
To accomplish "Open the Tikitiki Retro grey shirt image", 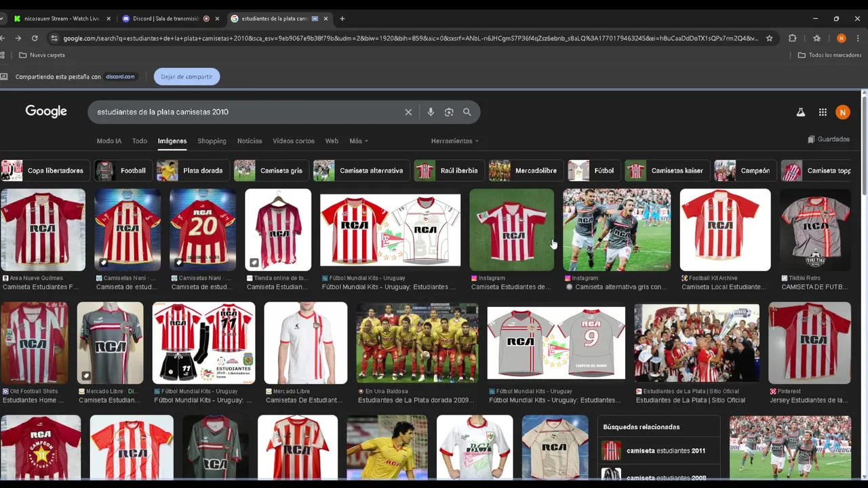I will coord(815,230).
